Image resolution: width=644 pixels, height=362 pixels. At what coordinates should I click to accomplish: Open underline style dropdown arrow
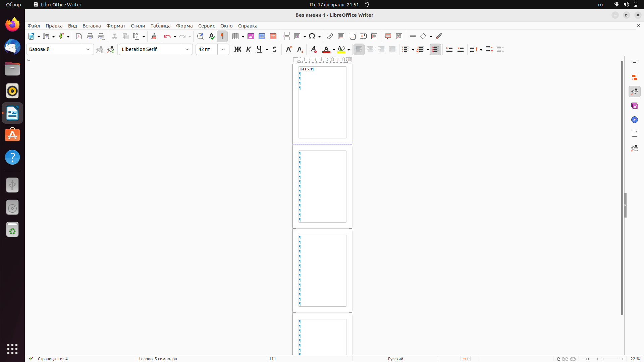267,50
